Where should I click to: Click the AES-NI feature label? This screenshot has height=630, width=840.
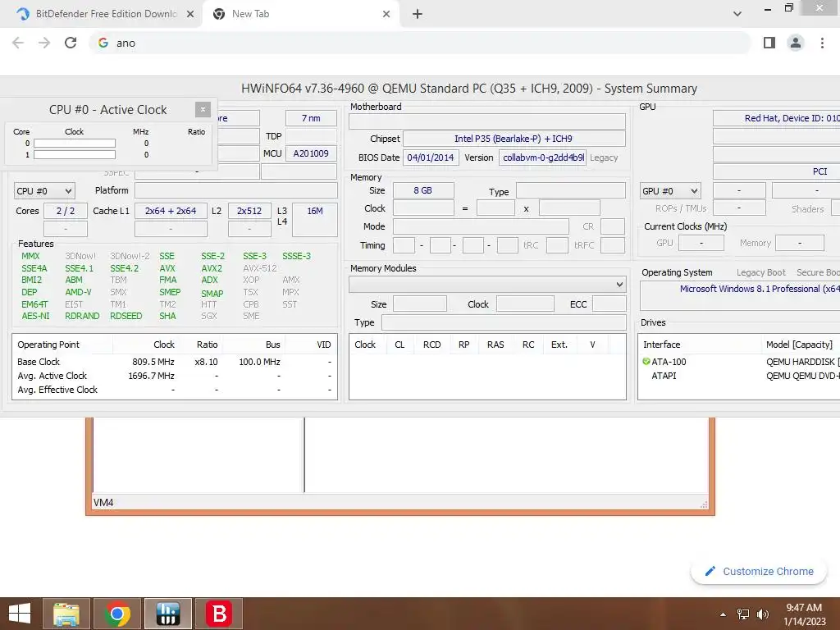(x=35, y=316)
